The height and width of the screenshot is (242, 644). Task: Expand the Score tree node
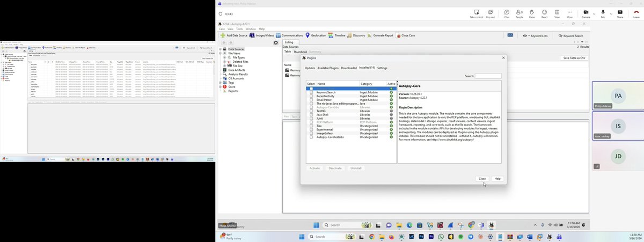tap(220, 86)
